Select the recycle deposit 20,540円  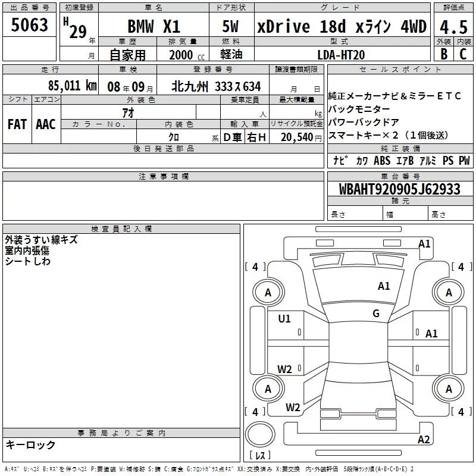pyautogui.click(x=301, y=137)
